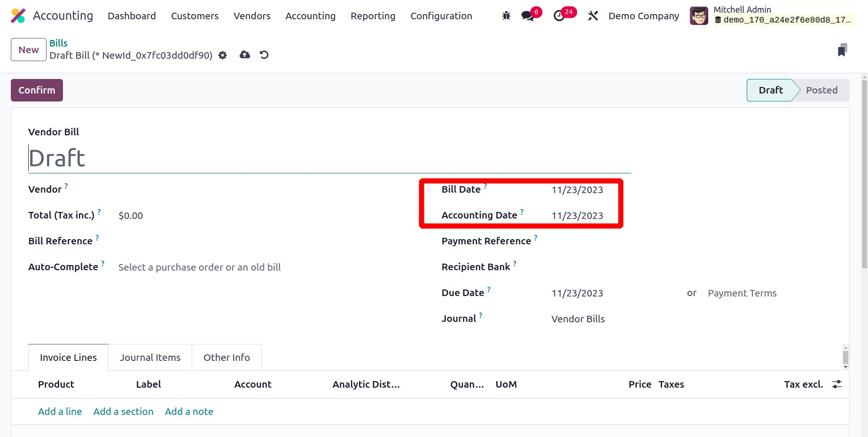Click the bookmark icon at top right
The height and width of the screenshot is (437, 868).
(x=842, y=50)
